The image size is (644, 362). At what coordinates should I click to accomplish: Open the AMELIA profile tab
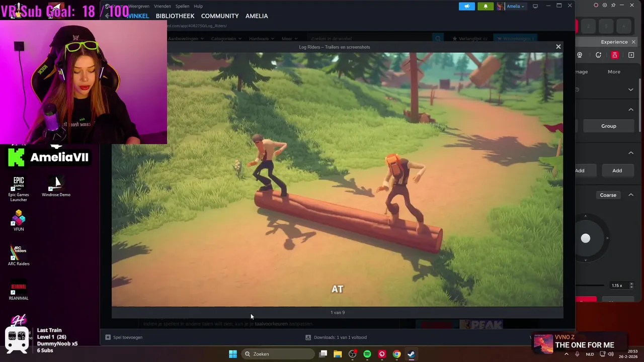[x=257, y=16]
